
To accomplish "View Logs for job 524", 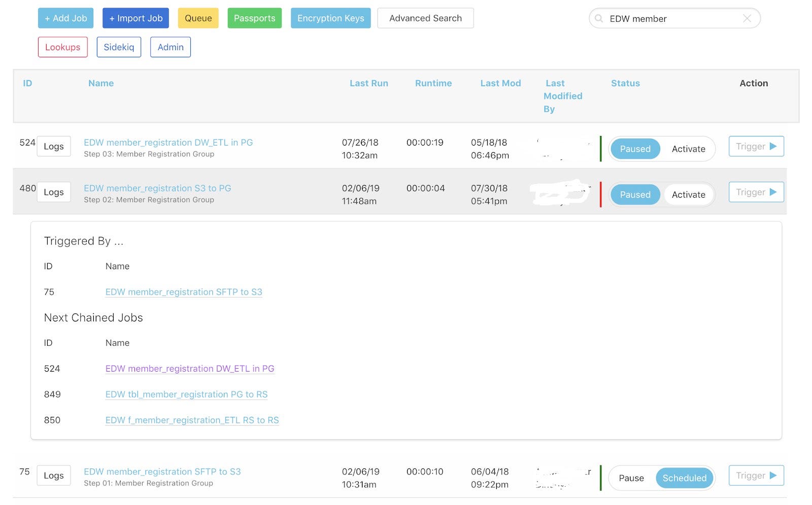I will (54, 147).
